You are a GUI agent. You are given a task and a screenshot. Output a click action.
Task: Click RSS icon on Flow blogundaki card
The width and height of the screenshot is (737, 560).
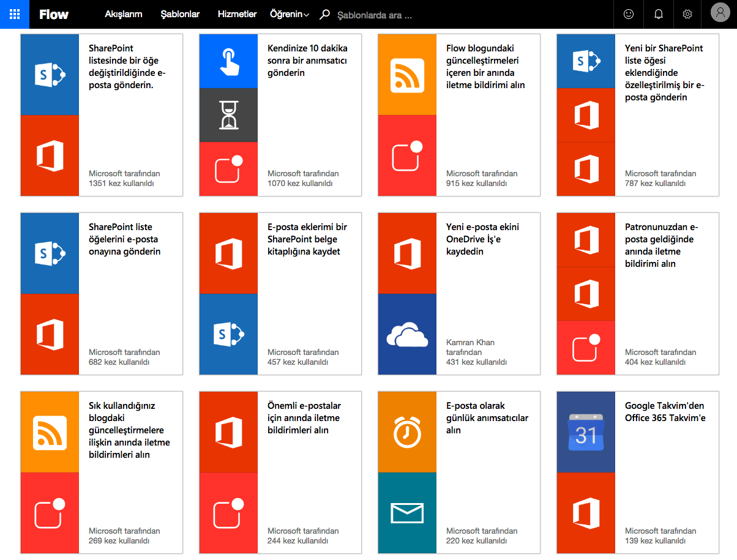pyautogui.click(x=407, y=75)
